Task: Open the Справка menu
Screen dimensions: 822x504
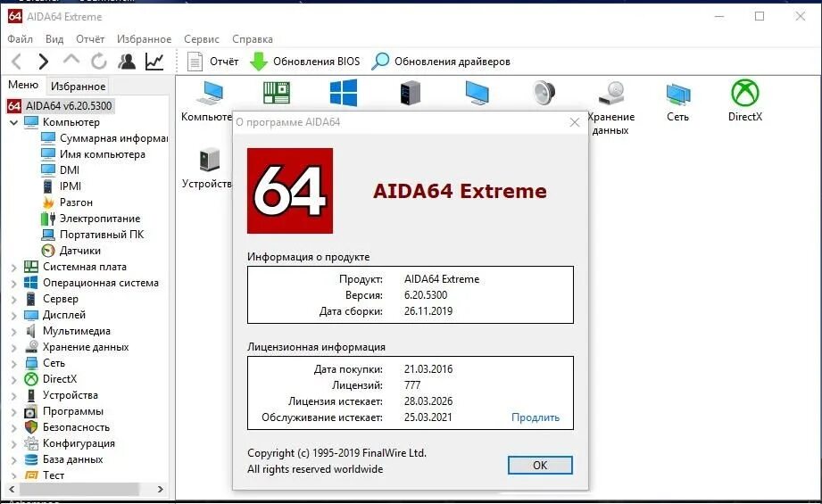Action: pos(253,39)
